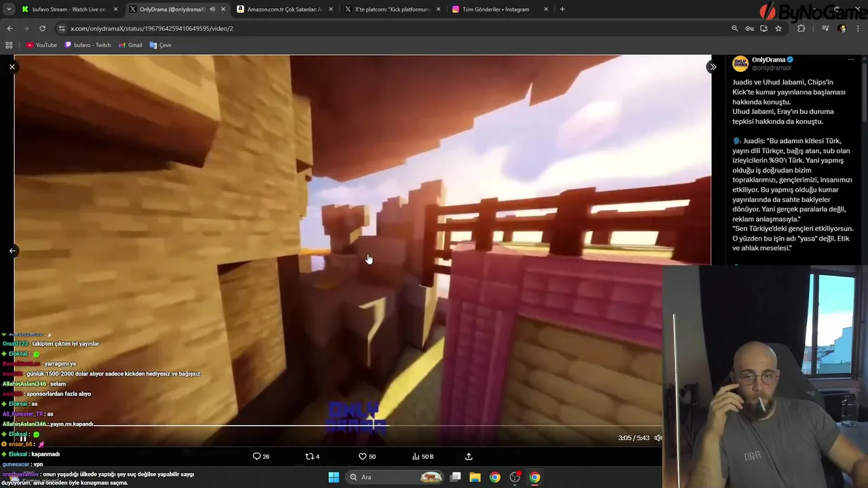
Task: Like the tweet with the heart icon
Action: pyautogui.click(x=367, y=456)
